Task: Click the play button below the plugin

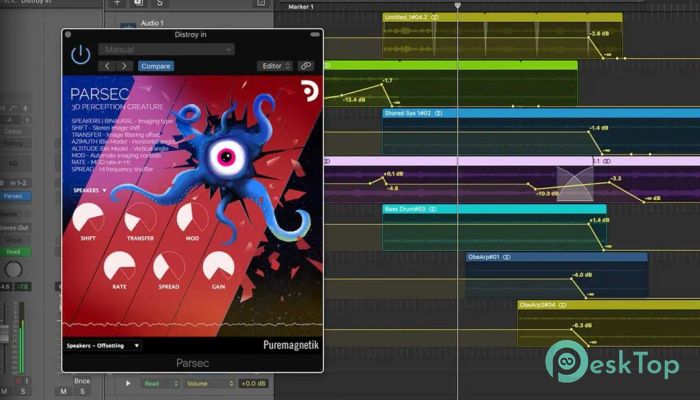Action: click(128, 383)
